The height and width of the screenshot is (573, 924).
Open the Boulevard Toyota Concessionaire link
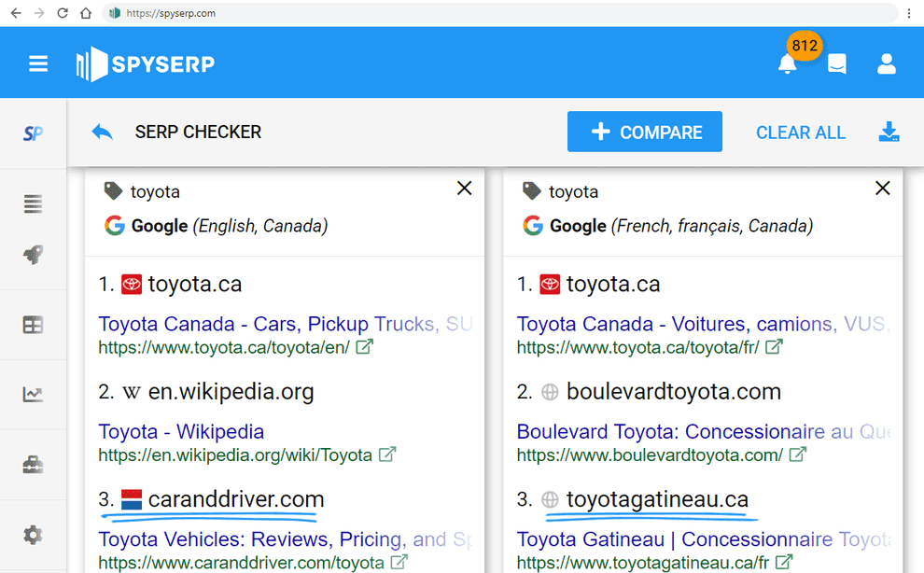653,431
